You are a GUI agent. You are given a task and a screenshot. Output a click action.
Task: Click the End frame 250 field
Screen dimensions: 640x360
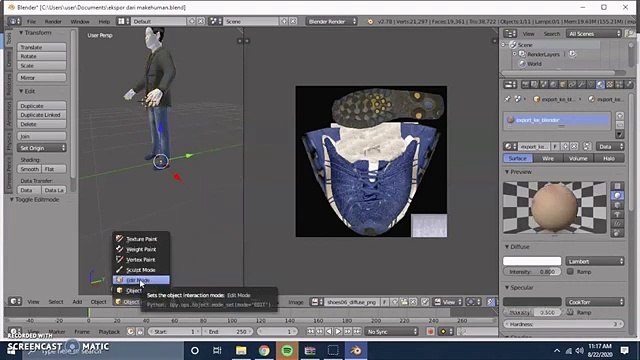(227, 332)
